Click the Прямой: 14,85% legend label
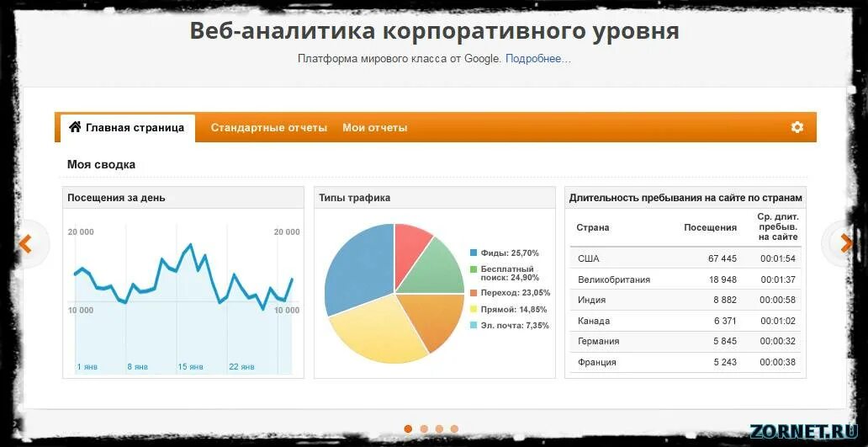Viewport: 868px width, 447px height. point(514,309)
